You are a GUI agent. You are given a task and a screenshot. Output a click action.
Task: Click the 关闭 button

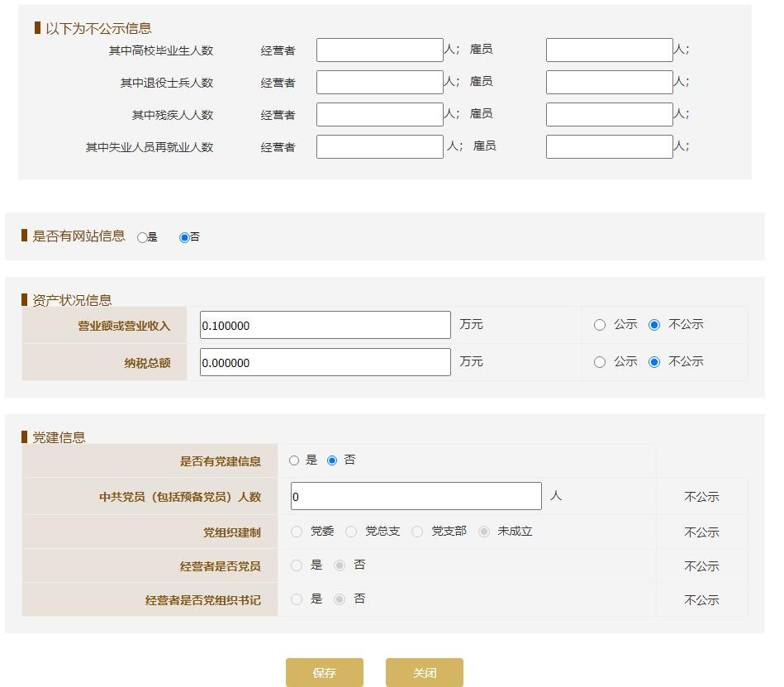pos(424,673)
